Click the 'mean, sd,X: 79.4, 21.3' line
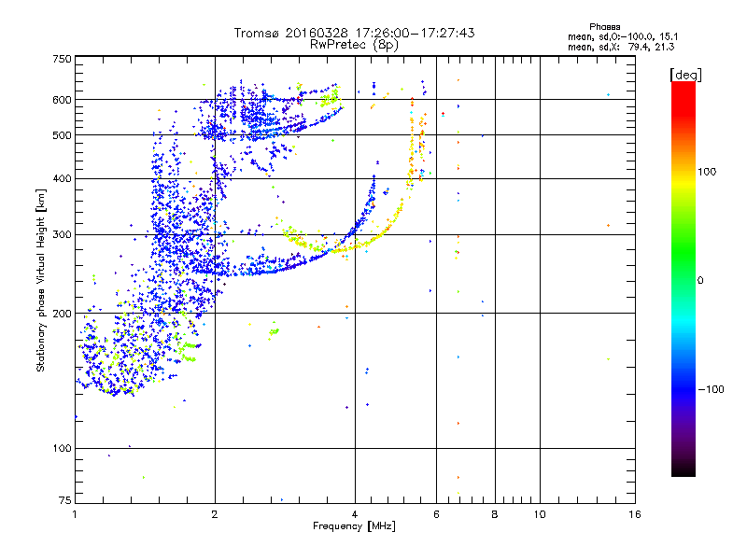This screenshot has height=560, width=747. point(621,47)
